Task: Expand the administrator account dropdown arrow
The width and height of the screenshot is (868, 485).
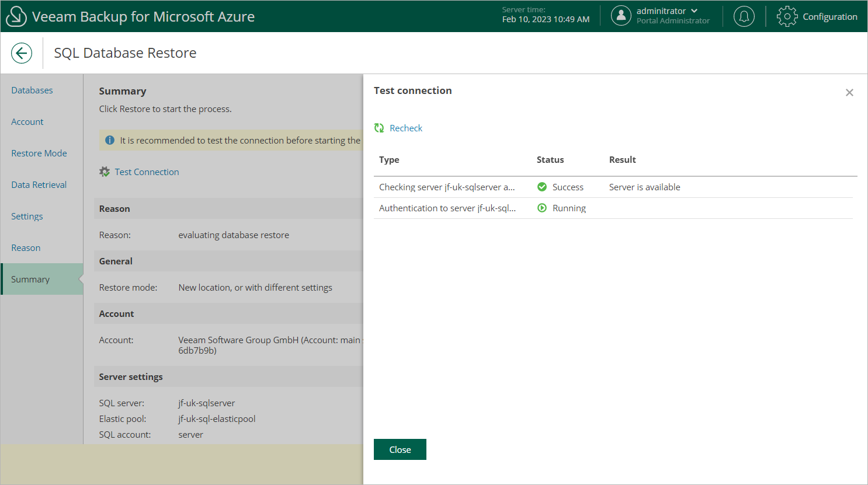Action: pos(695,11)
